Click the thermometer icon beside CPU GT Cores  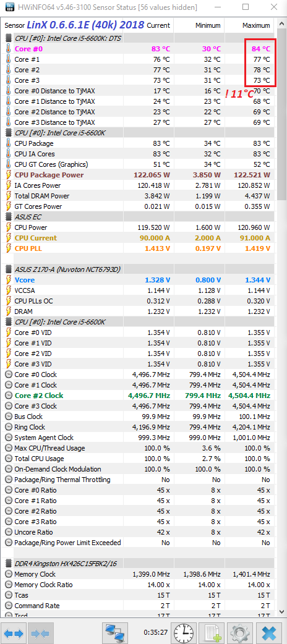point(8,164)
